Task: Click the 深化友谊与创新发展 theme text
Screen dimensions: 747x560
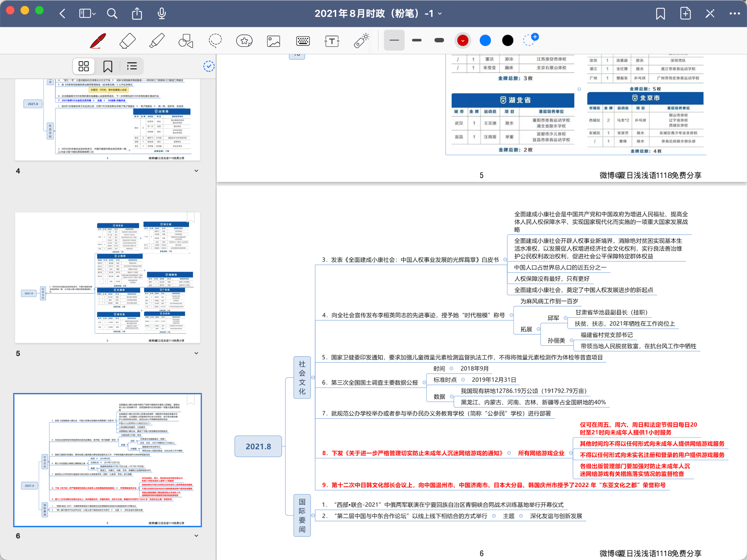Action: pos(556,516)
